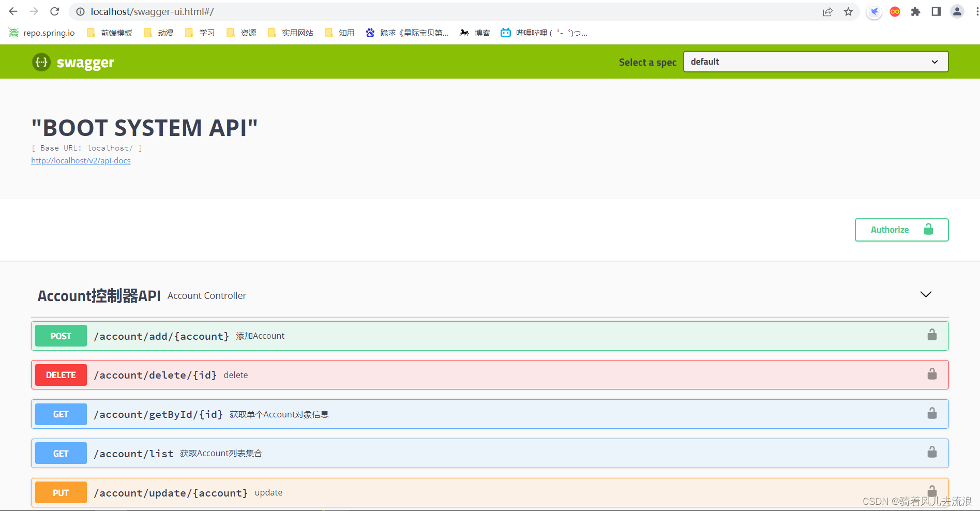Click the Authorize button

click(x=901, y=230)
